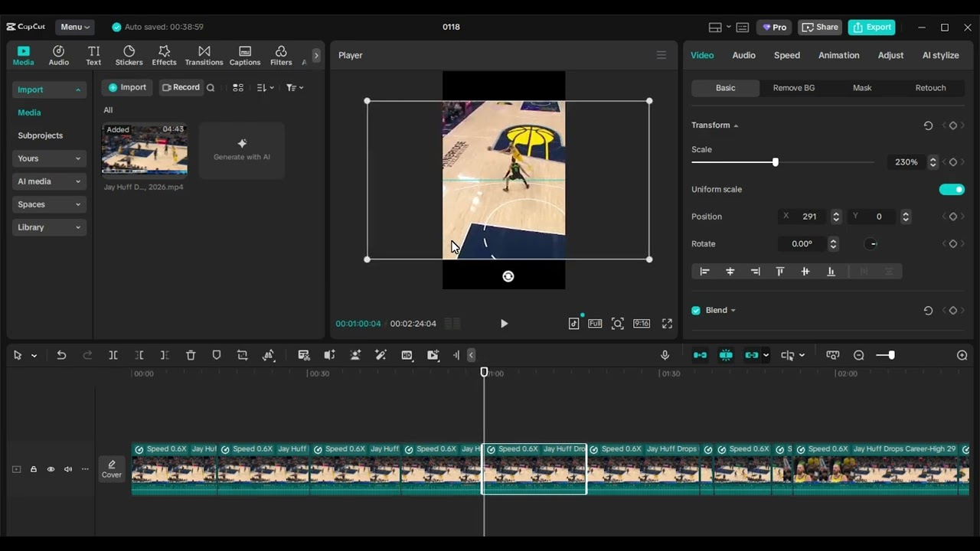Search media with the magnifier icon
Screen dimensions: 980x551
(211, 88)
